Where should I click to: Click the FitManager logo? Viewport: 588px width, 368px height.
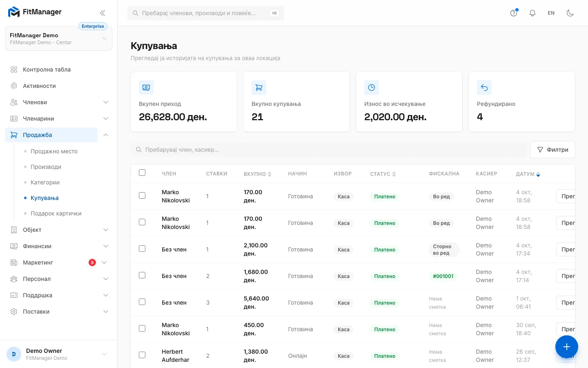point(35,12)
